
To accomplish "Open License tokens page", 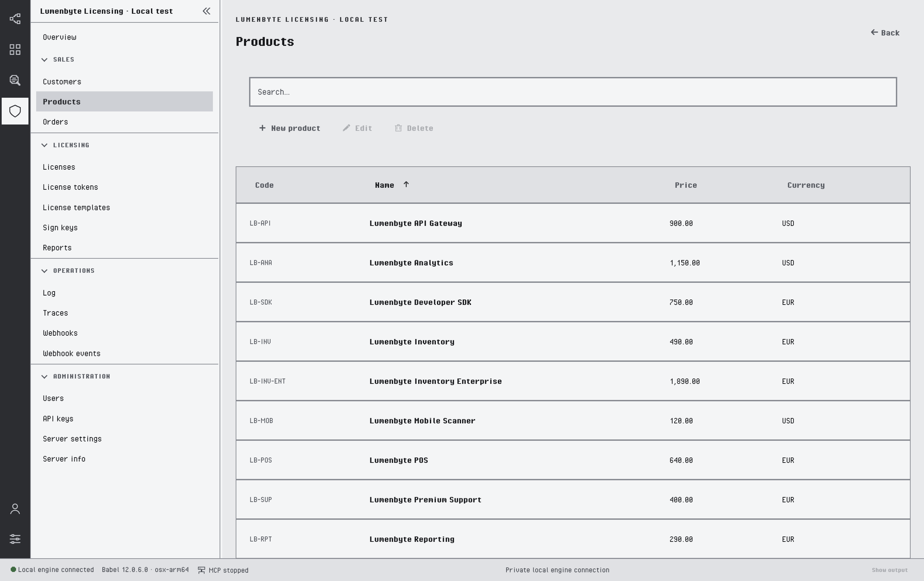I will [x=124, y=187].
